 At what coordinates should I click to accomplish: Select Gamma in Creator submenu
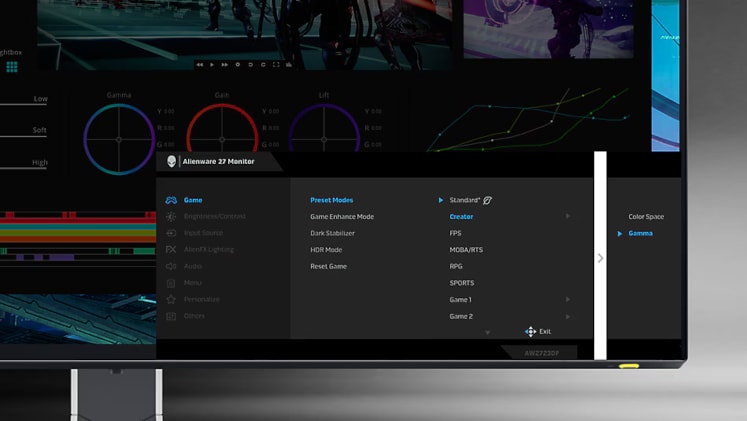[641, 233]
